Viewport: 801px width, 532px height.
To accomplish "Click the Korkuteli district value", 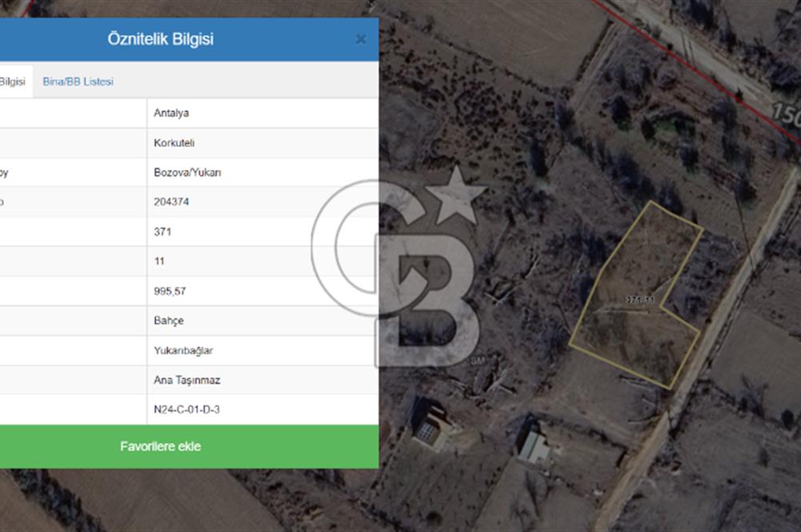I will click(174, 143).
